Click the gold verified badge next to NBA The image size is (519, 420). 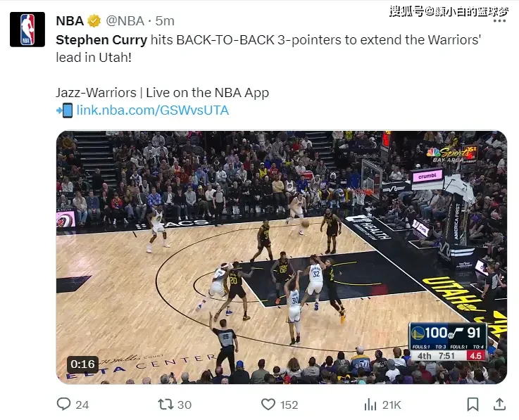point(94,21)
